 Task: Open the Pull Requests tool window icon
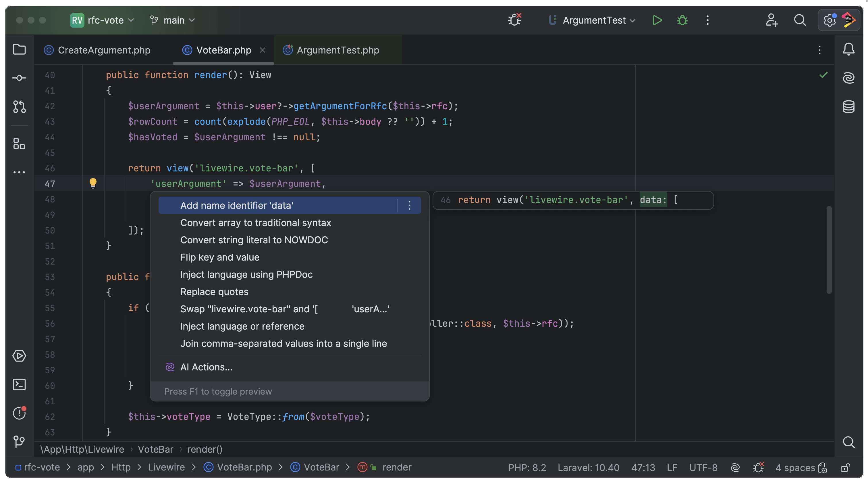[19, 107]
